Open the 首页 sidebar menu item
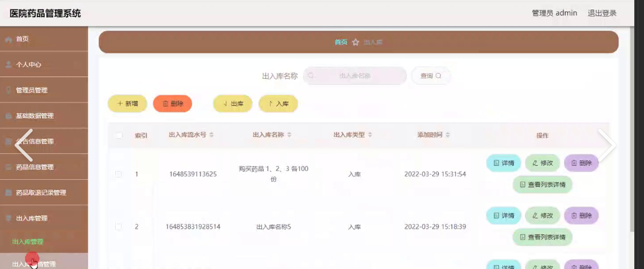The width and height of the screenshot is (644, 269). 44,39
